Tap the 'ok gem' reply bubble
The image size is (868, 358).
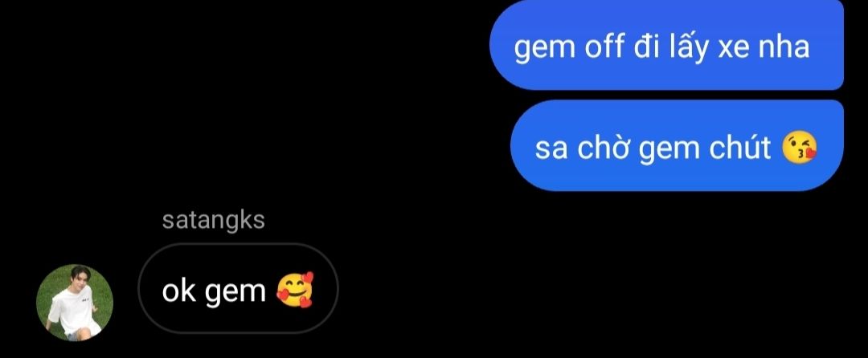pos(238,288)
